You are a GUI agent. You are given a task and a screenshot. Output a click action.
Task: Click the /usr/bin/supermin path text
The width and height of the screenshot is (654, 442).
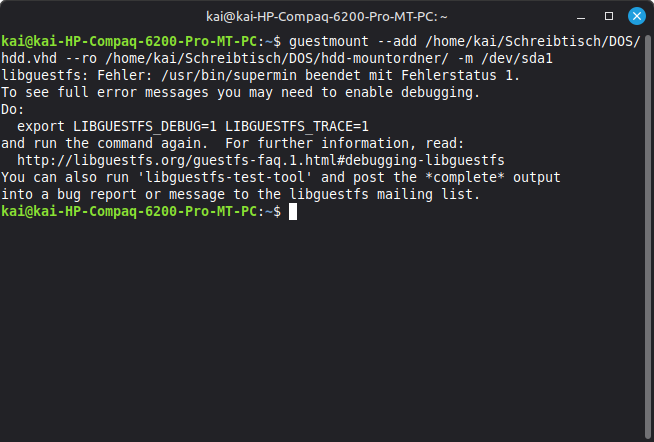click(229, 75)
